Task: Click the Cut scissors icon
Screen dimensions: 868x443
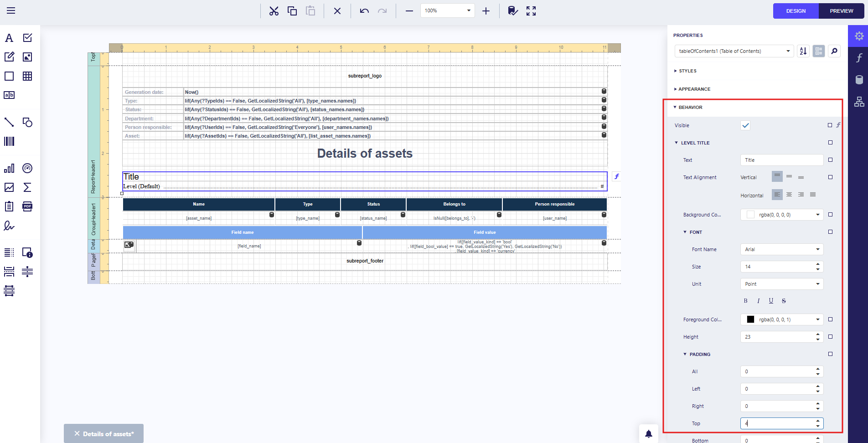Action: [x=274, y=11]
